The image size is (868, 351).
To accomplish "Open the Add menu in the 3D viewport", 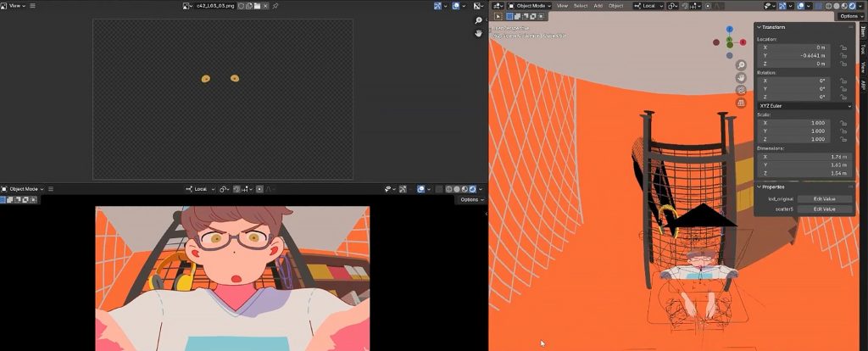I will (x=598, y=6).
